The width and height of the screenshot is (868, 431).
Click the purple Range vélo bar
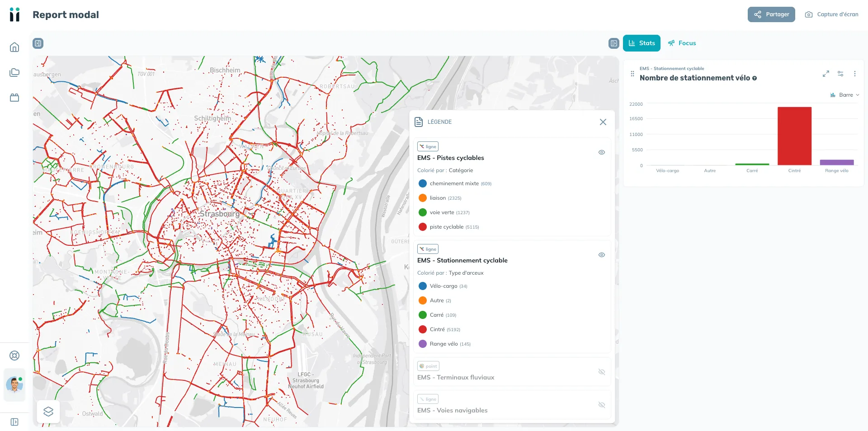point(837,163)
